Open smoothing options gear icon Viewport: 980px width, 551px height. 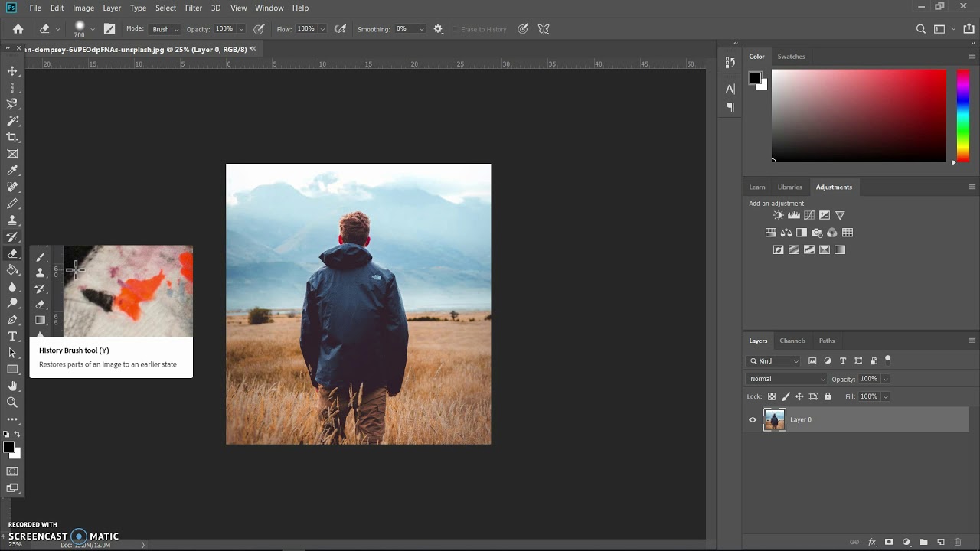pyautogui.click(x=438, y=29)
